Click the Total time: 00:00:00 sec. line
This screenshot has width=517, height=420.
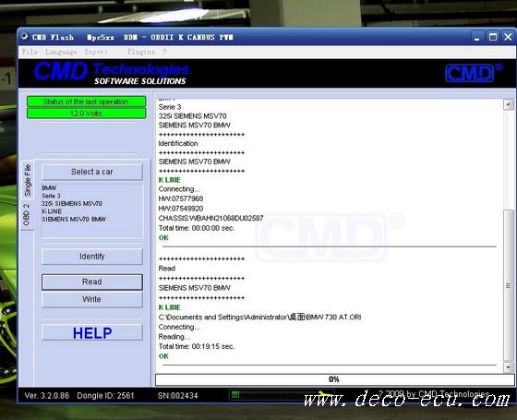(x=197, y=228)
